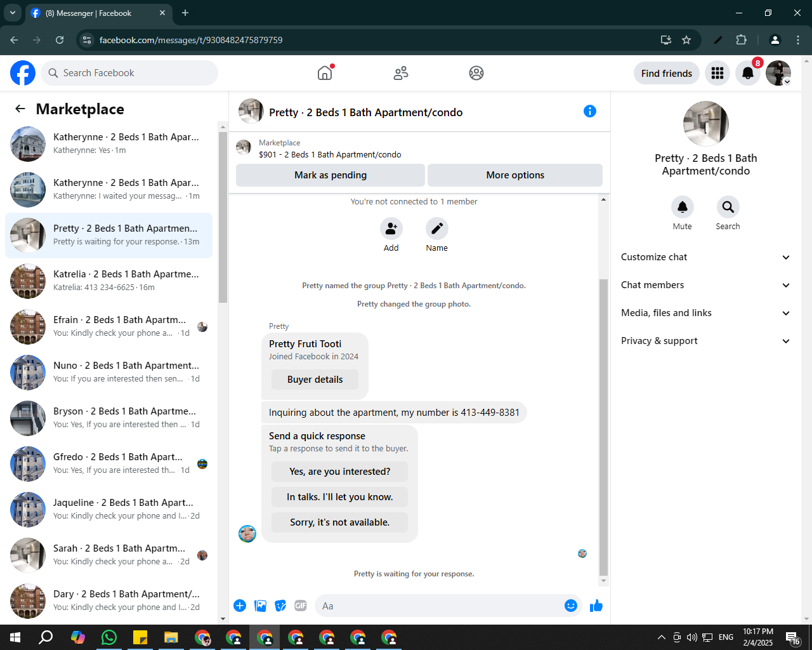
Task: Go to Home feed icon
Action: [x=325, y=73]
